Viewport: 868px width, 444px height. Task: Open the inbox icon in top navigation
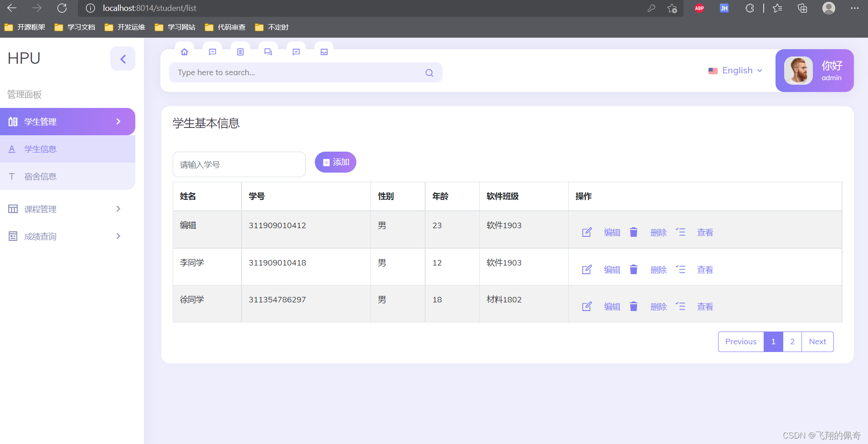(324, 51)
